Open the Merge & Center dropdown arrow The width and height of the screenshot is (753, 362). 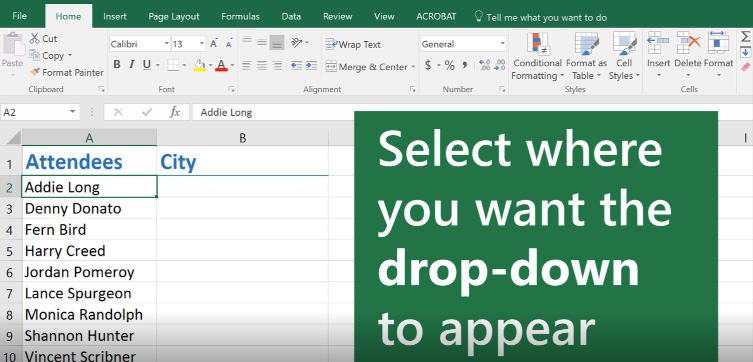(x=413, y=67)
